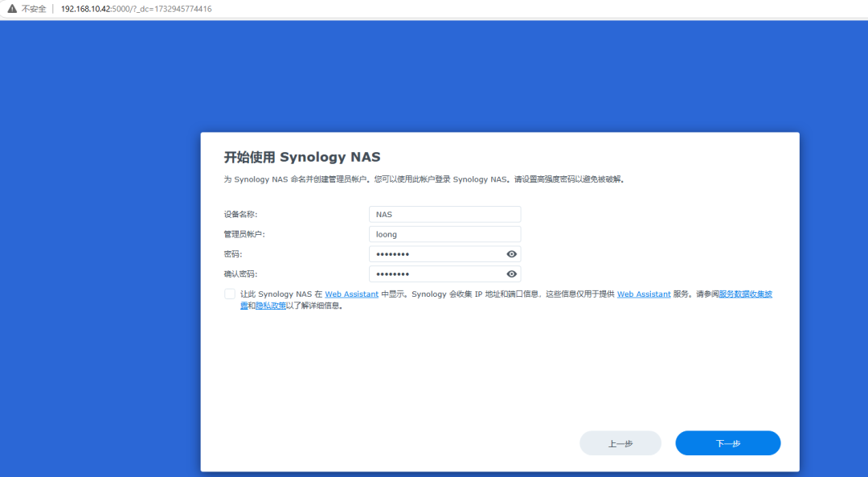Click the 确认密码 field label

pos(240,274)
